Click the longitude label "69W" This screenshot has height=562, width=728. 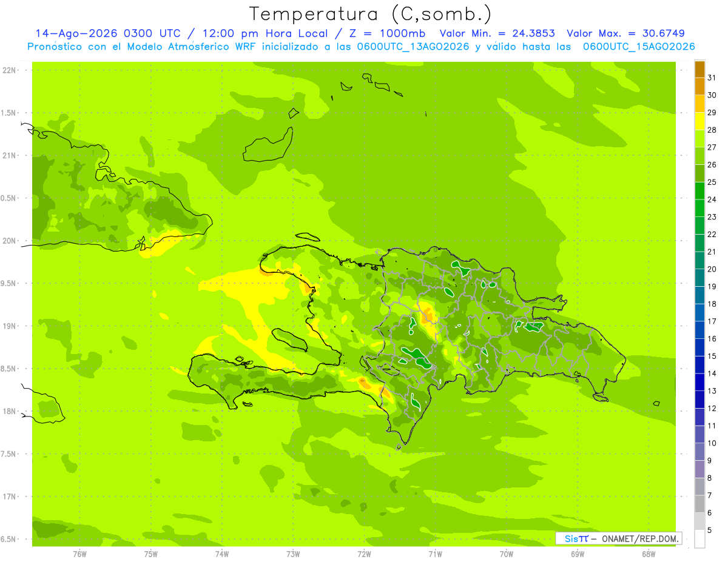(x=578, y=554)
